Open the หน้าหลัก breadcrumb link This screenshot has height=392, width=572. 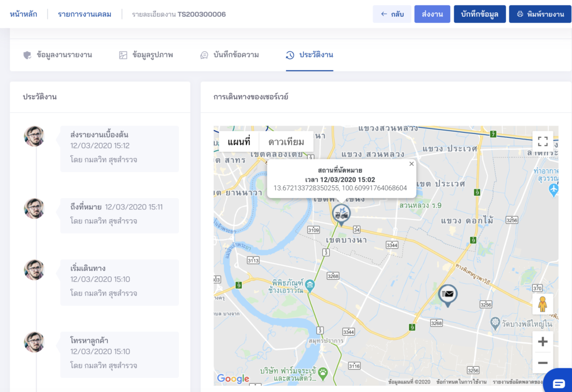pyautogui.click(x=23, y=14)
